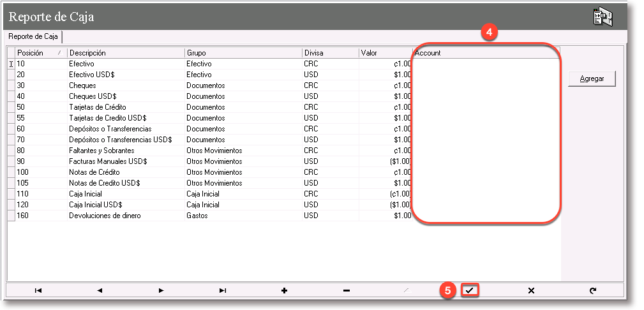644x310 pixels.
Task: Click the Divisa column header
Action: click(331, 53)
